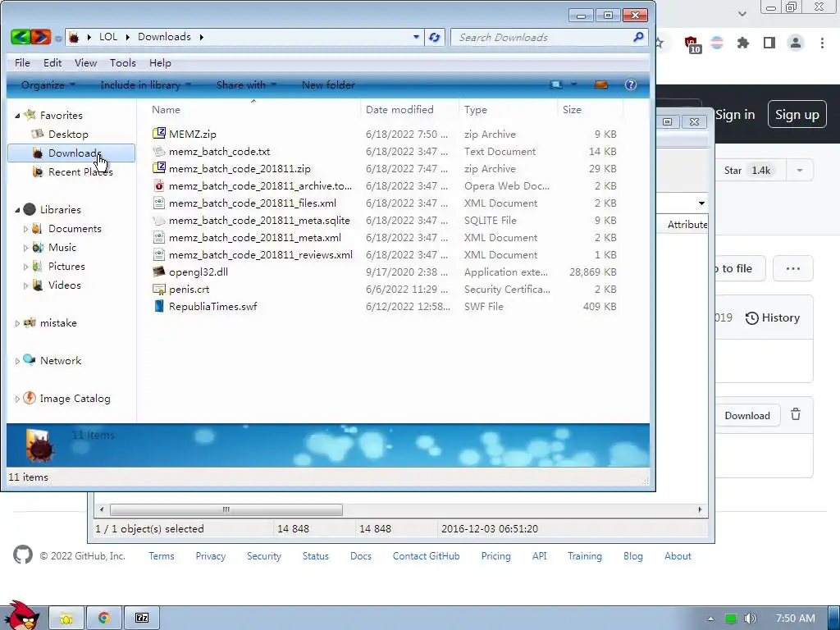Open the Tools menu
Screen dimensions: 840x630
[123, 62]
